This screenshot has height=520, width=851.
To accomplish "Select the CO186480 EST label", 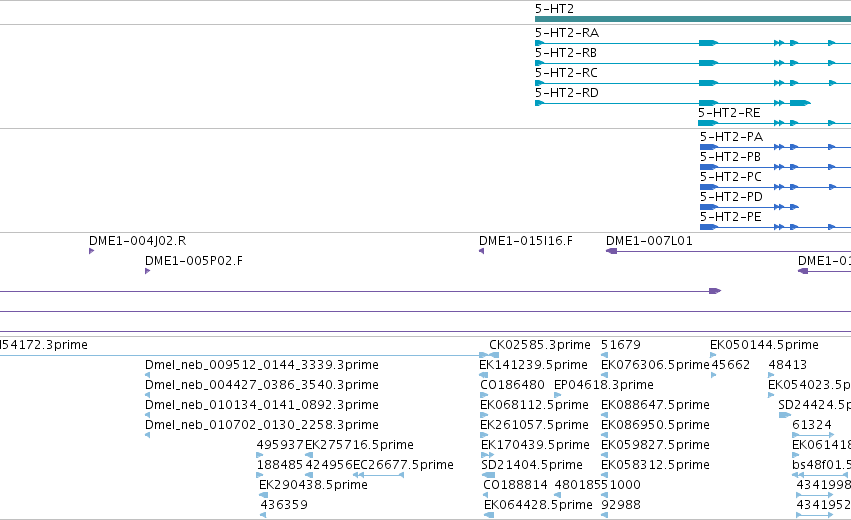I will 512,386.
